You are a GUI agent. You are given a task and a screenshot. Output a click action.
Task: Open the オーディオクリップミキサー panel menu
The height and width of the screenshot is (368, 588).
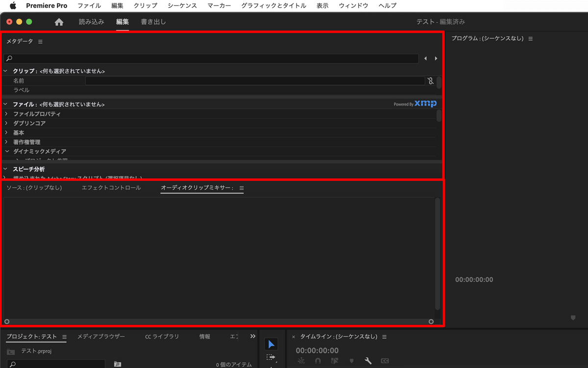click(x=241, y=188)
